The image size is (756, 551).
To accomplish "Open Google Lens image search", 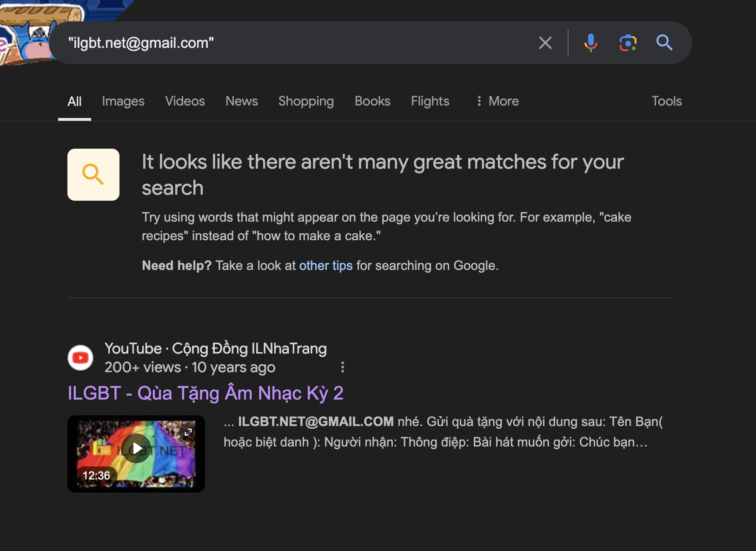I will click(628, 43).
